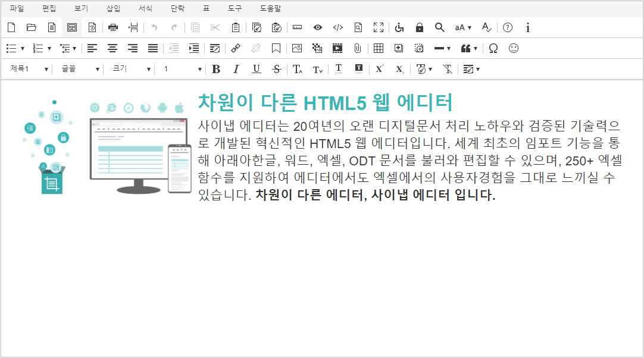Viewport: 644px width, 358px height.
Task: Insert a video
Action: point(337,48)
